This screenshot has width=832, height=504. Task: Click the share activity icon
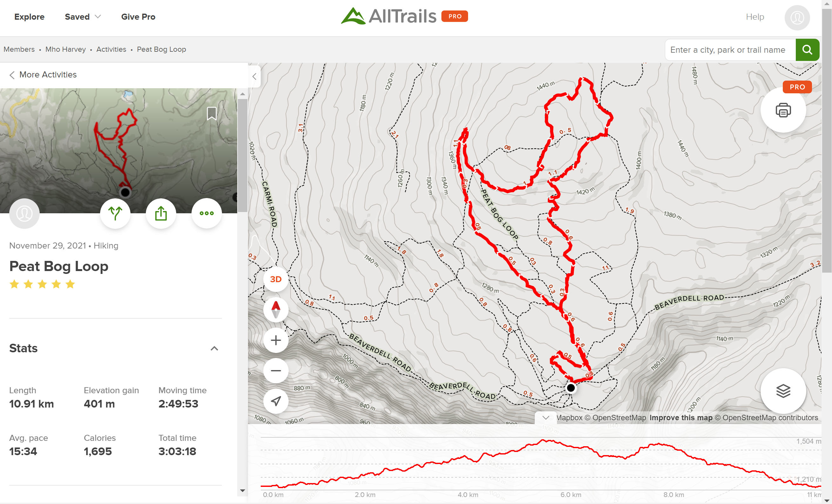(x=161, y=213)
